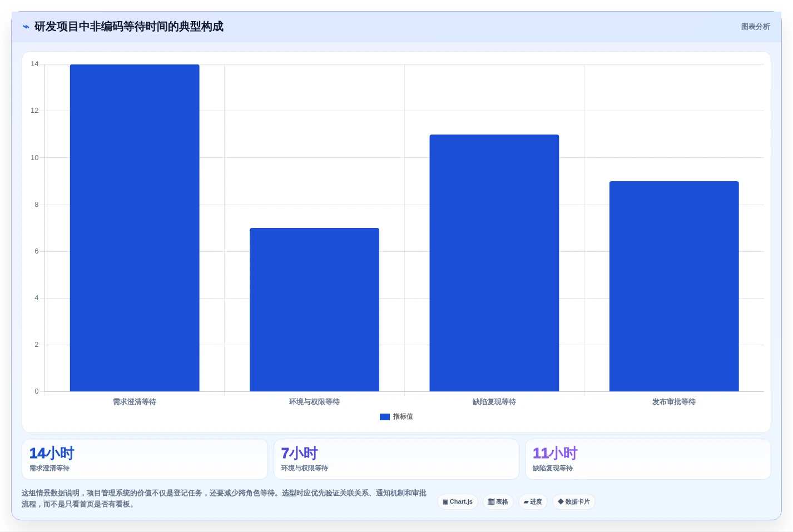Click the chart title 研发项目中非编码等待时间的典型构成
793x532 pixels.
(129, 27)
